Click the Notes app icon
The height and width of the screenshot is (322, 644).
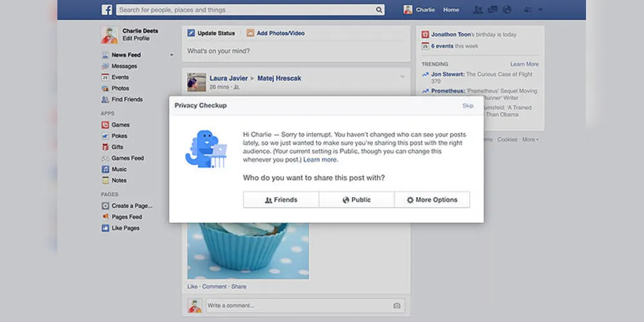105,180
